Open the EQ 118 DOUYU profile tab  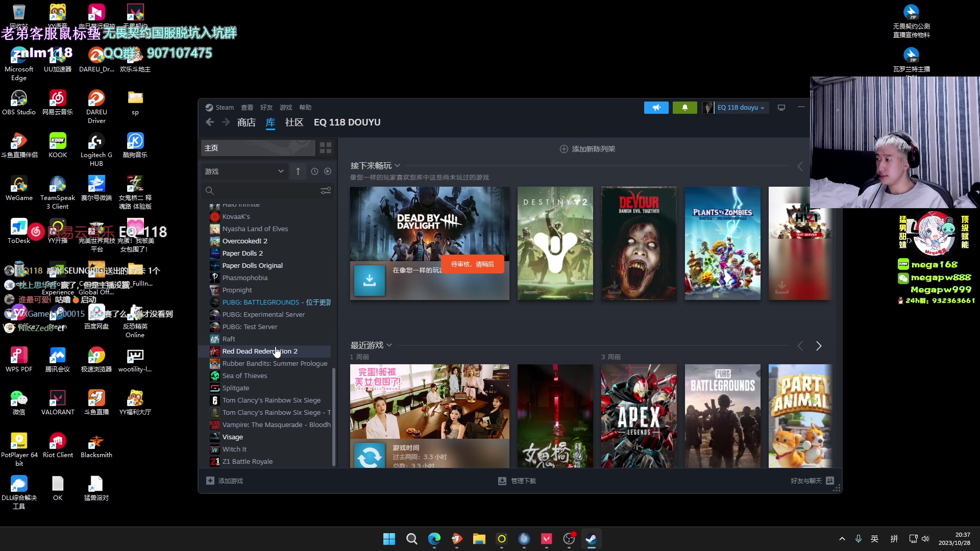click(x=347, y=122)
